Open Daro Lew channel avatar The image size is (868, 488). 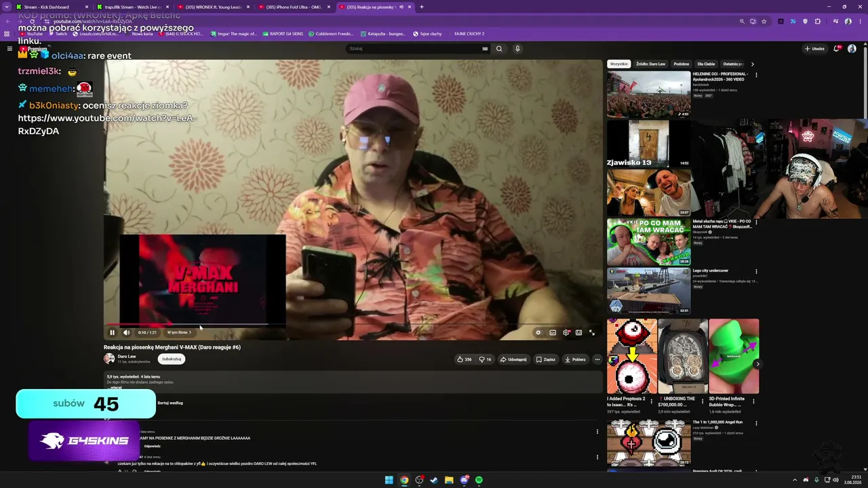click(109, 359)
